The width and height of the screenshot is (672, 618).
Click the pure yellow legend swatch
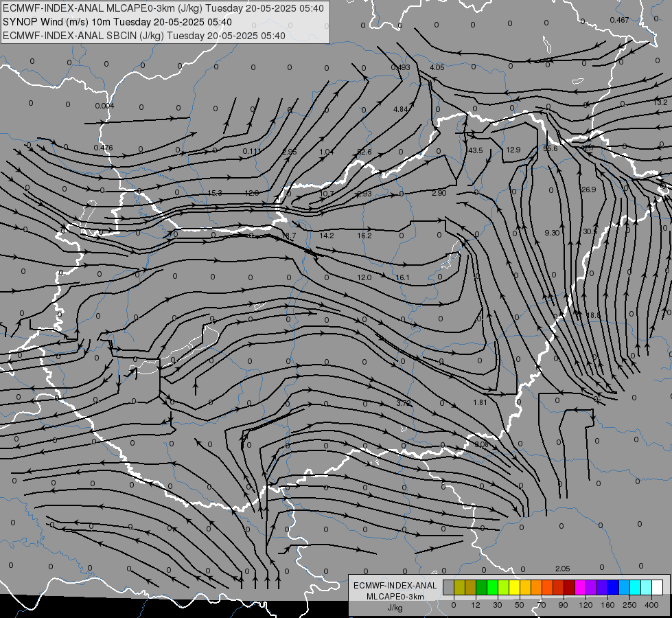pos(514,587)
